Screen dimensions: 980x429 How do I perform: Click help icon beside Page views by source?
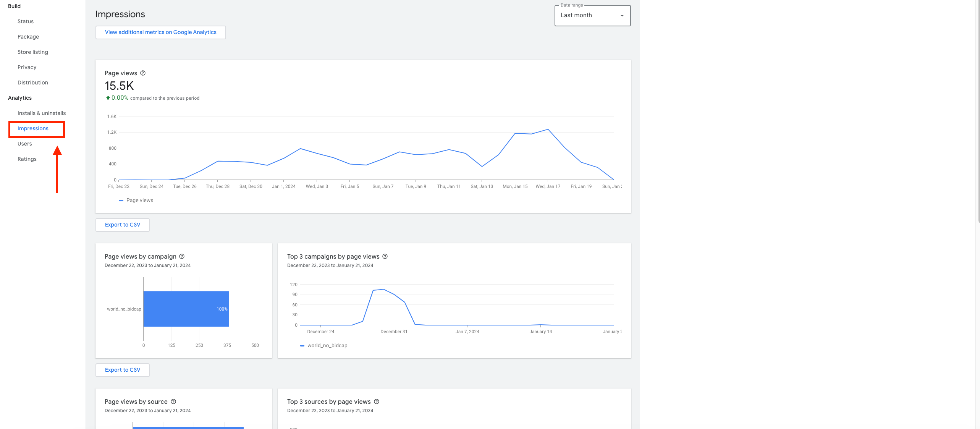point(173,401)
